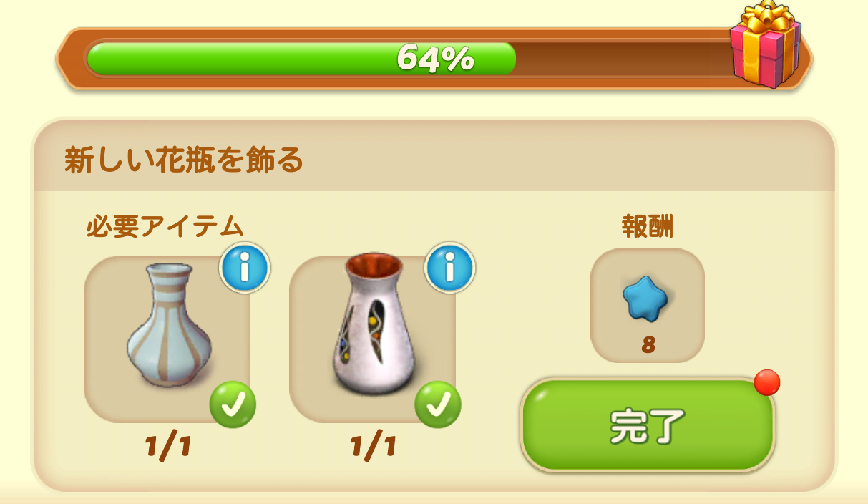Viewport: 868px width, 504px height.
Task: Click the 報酬 label
Action: 648,226
